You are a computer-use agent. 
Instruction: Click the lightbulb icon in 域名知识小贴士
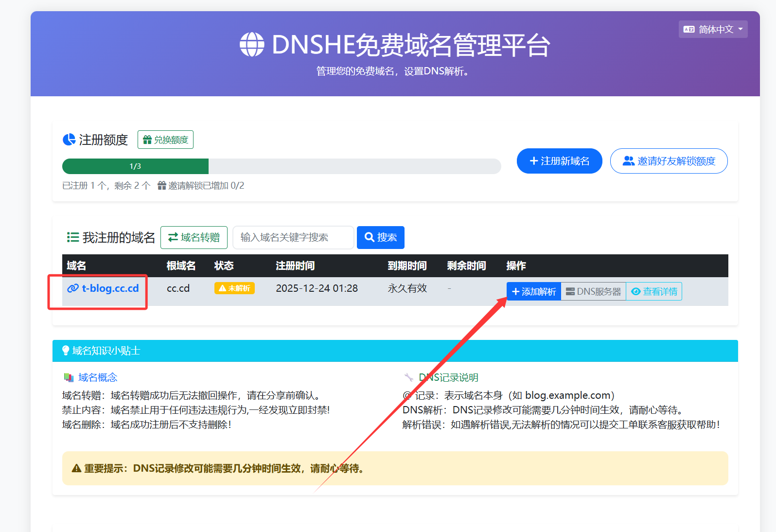point(66,351)
